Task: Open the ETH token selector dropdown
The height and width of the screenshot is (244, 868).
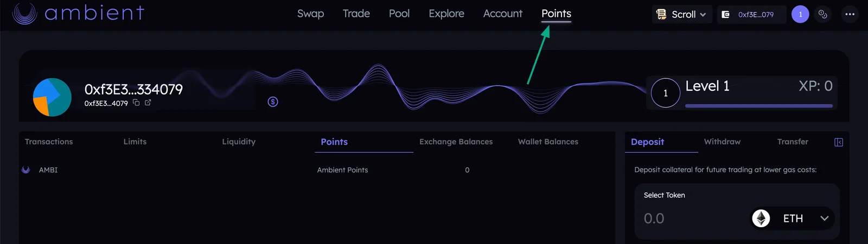Action: click(x=793, y=218)
